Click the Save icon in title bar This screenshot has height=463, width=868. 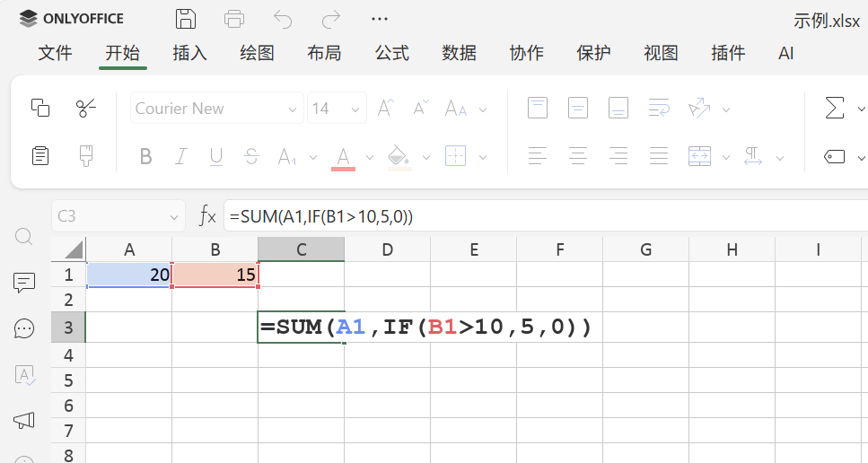pyautogui.click(x=186, y=19)
